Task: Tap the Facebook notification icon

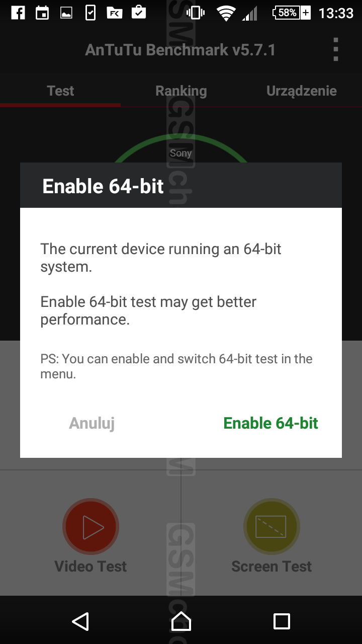Action: click(x=18, y=13)
